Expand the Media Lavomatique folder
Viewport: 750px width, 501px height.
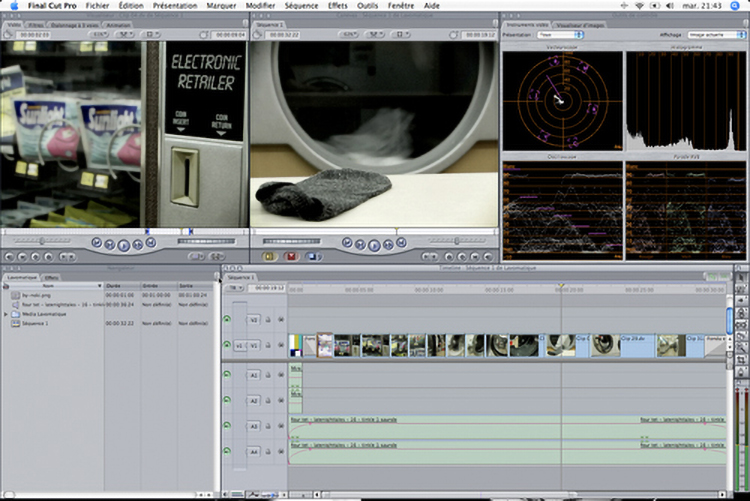tap(6, 314)
